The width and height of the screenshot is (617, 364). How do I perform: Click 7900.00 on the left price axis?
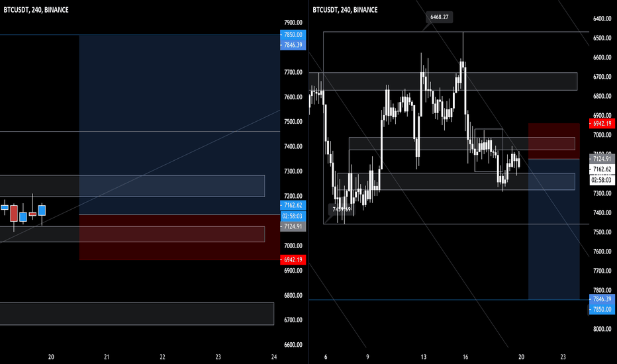coord(293,23)
